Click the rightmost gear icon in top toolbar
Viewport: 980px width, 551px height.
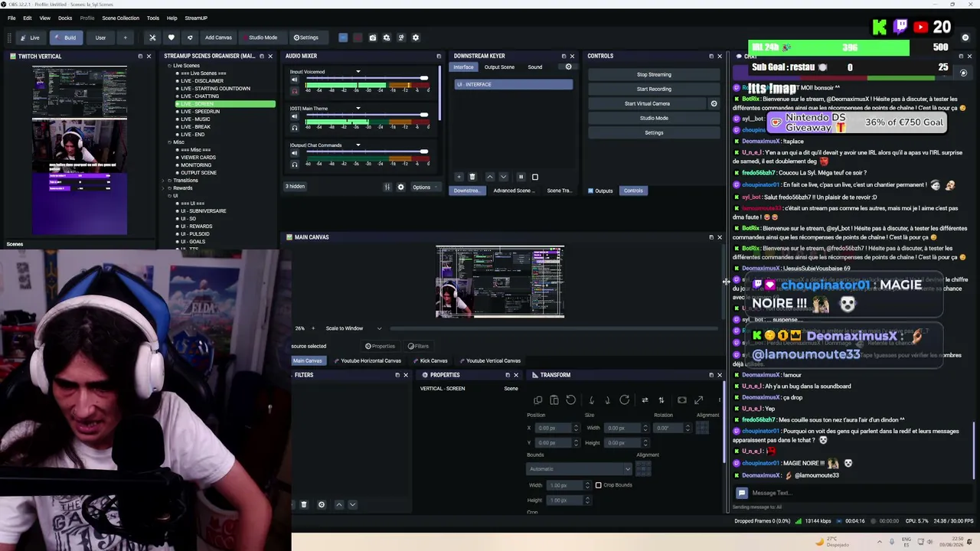[x=416, y=37]
